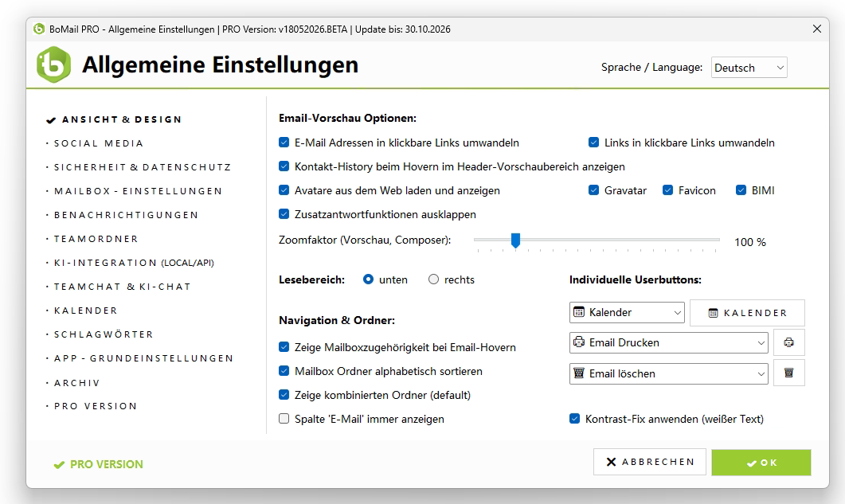Click the OK button
This screenshot has width=845, height=504.
click(x=761, y=463)
